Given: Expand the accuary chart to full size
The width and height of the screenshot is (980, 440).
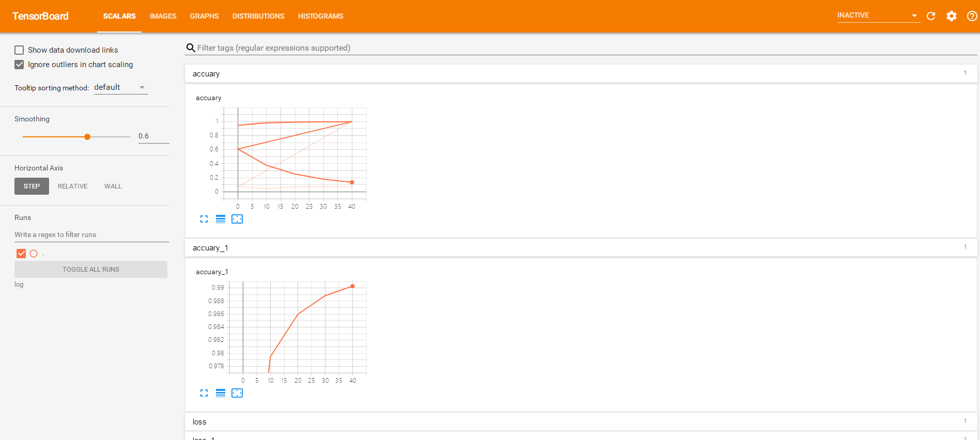Looking at the screenshot, I should [x=204, y=219].
